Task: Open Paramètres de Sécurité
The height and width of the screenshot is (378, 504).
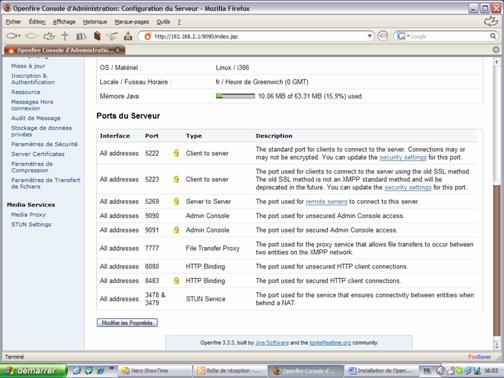Action: point(44,144)
